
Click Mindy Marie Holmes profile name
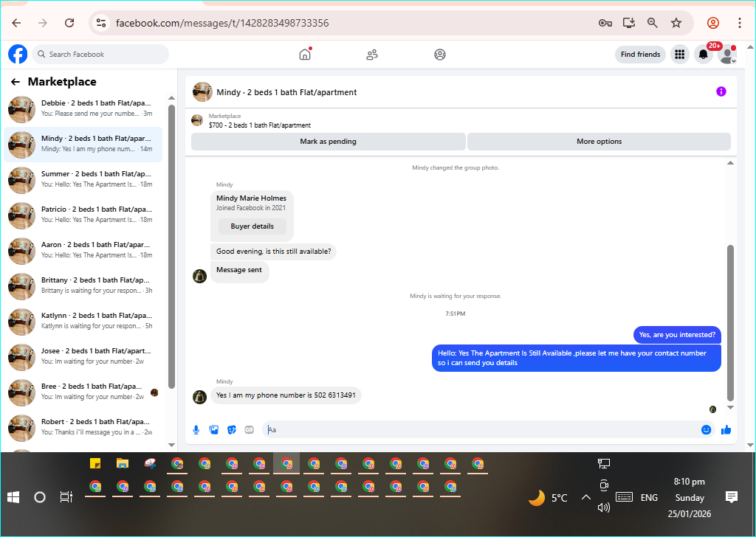251,198
